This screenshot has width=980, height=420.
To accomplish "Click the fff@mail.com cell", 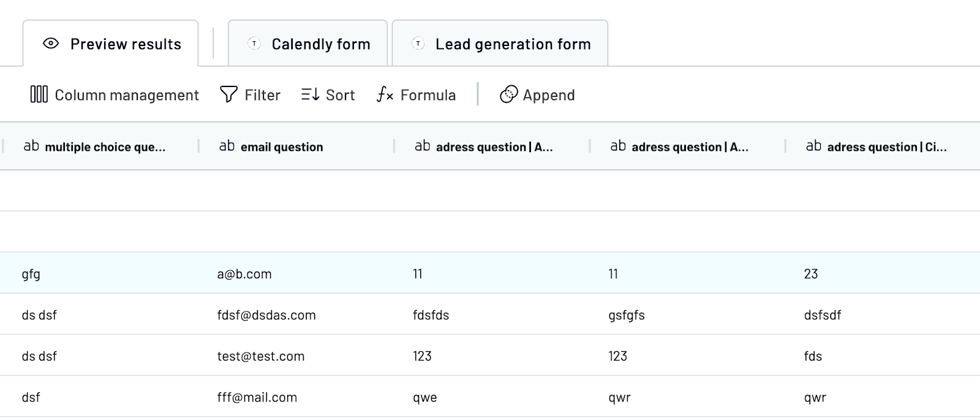I will [x=257, y=397].
